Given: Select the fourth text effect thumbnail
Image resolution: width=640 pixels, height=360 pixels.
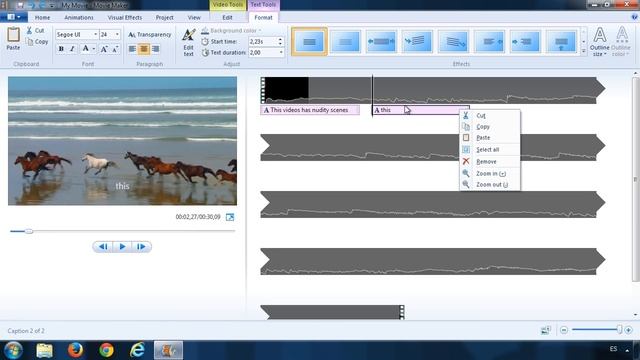Looking at the screenshot, I should 417,41.
